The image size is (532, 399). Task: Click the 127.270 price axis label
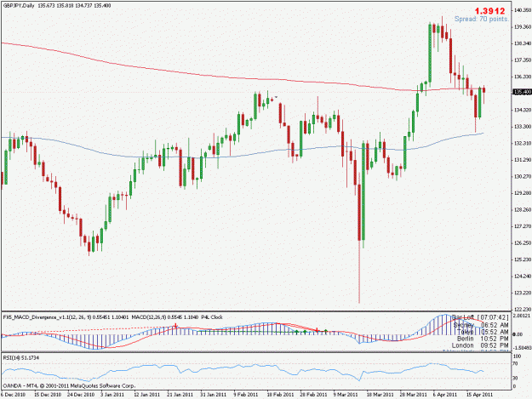point(523,226)
